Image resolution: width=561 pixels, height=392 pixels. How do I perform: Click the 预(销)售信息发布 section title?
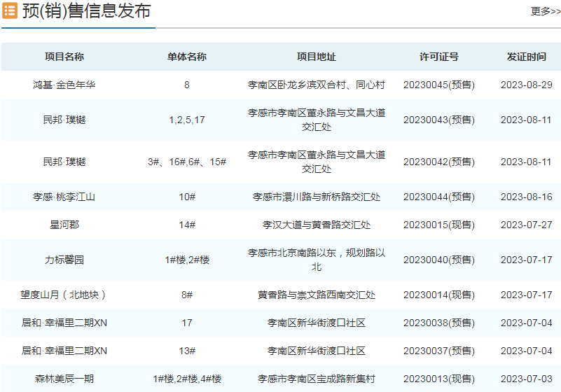[x=86, y=11]
